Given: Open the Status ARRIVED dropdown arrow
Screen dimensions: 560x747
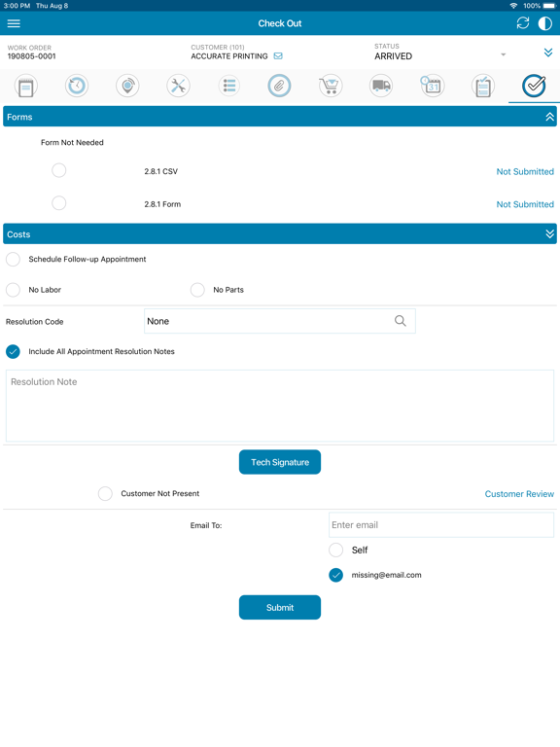Looking at the screenshot, I should 504,54.
